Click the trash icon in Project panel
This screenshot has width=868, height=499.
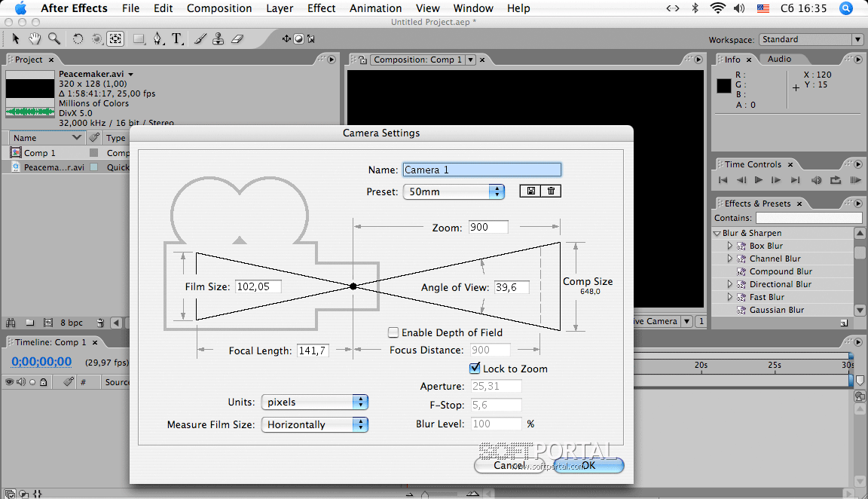click(100, 323)
